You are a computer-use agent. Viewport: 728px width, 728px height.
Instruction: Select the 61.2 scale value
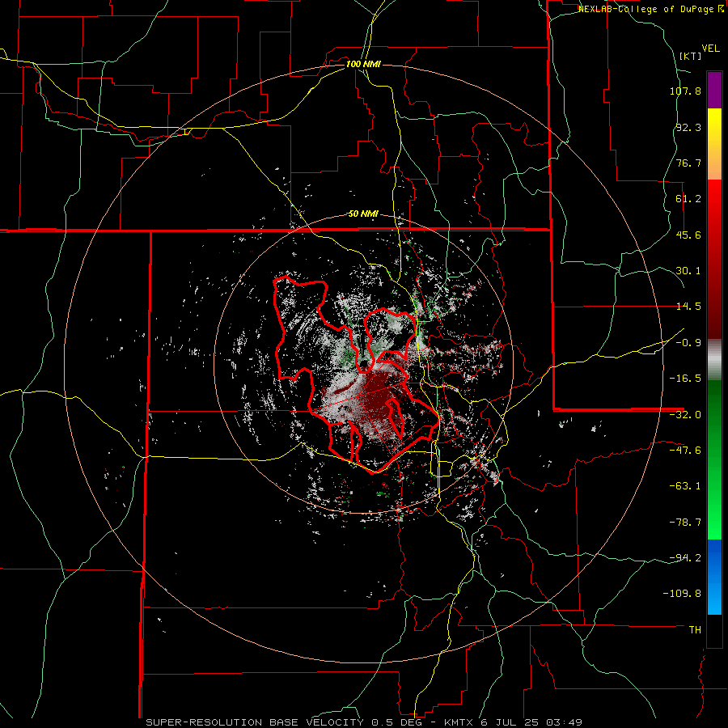tap(688, 199)
